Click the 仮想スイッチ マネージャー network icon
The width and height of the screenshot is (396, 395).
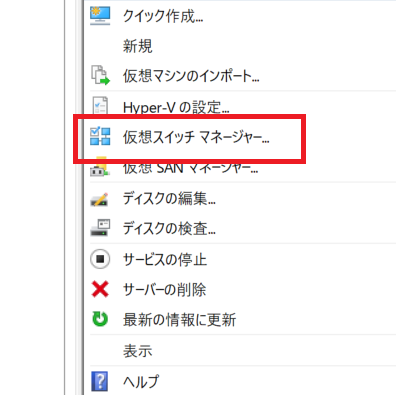[x=100, y=136]
